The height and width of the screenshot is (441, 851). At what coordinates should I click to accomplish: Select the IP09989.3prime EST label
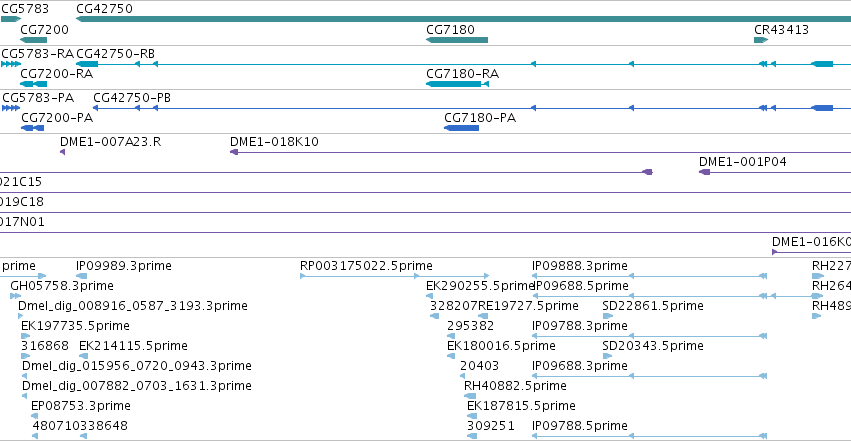click(x=124, y=266)
